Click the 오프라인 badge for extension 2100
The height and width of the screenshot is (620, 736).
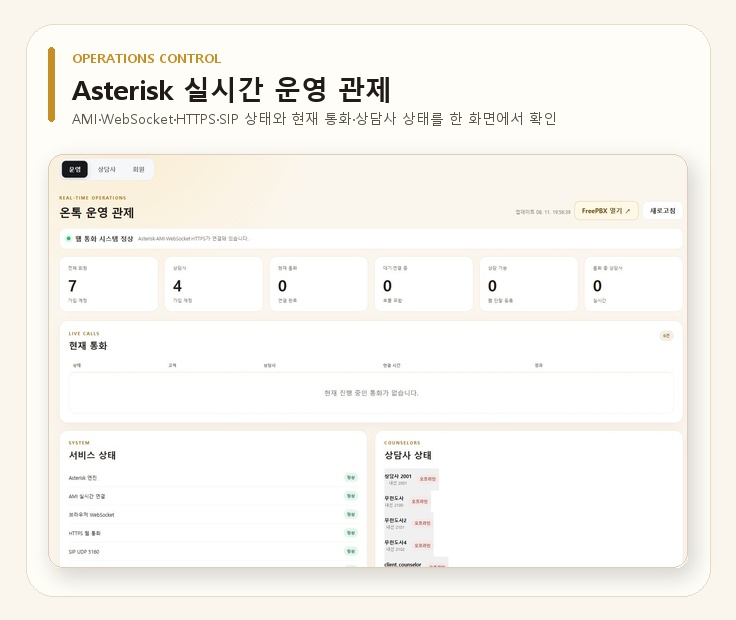pyautogui.click(x=420, y=501)
